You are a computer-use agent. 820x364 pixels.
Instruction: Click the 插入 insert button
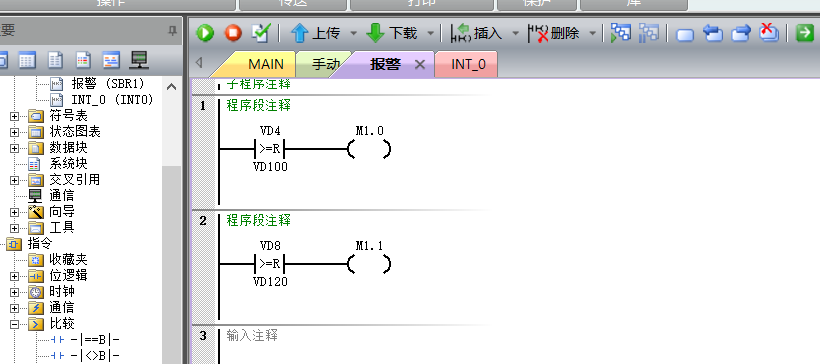pos(477,33)
